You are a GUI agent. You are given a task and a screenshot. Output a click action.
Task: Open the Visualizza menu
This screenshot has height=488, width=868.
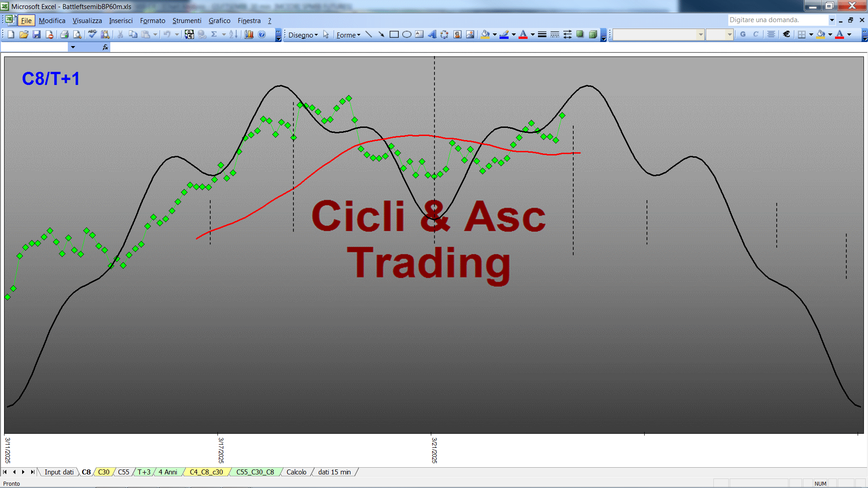(87, 20)
